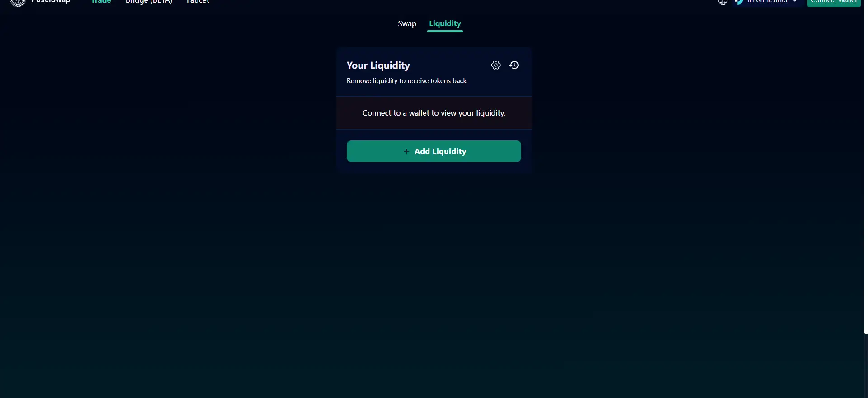Click the plus icon in Add Liquidity
Screen dimensions: 868x398
click(406, 151)
